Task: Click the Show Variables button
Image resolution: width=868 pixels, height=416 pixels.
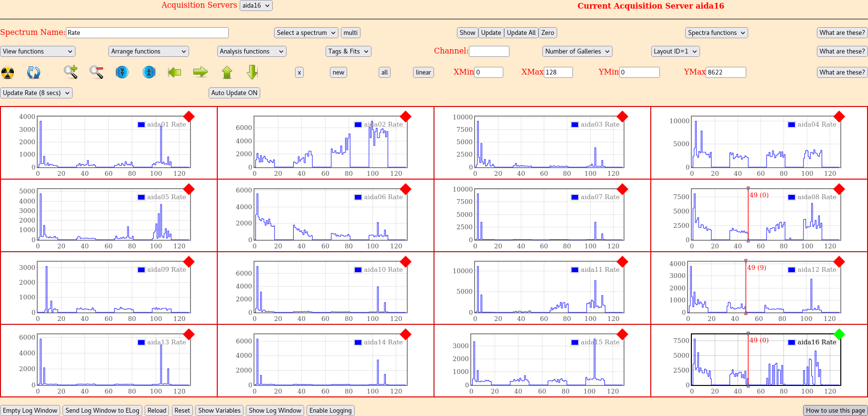Action: 220,410
